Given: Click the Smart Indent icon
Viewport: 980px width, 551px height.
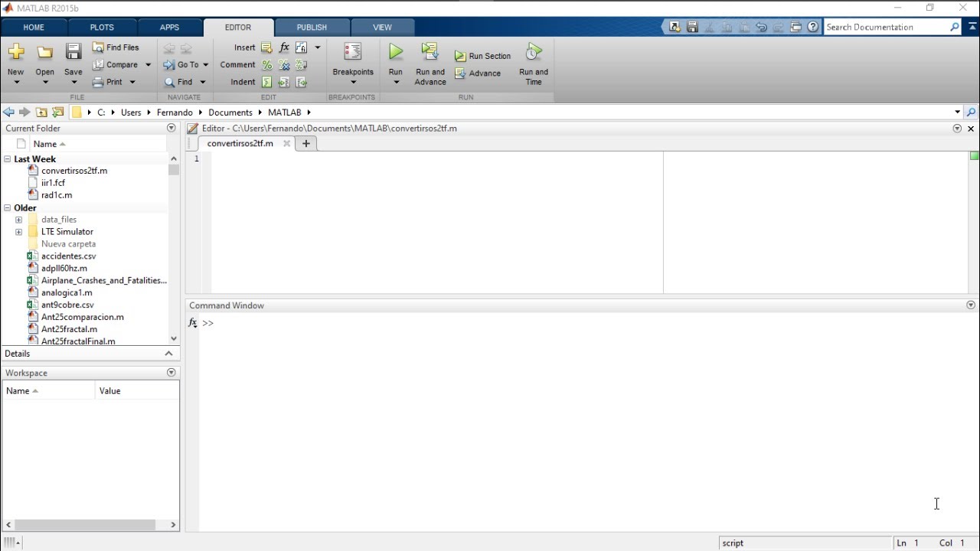Looking at the screenshot, I should click(266, 82).
